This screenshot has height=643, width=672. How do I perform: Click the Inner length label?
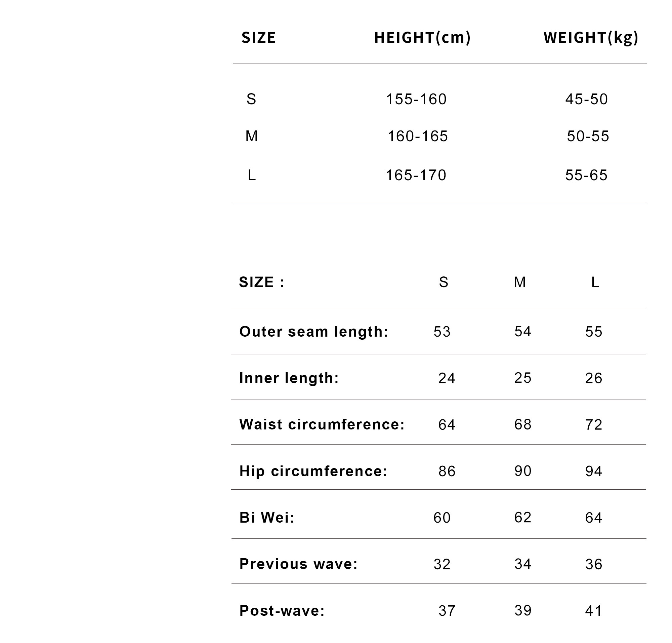[289, 378]
